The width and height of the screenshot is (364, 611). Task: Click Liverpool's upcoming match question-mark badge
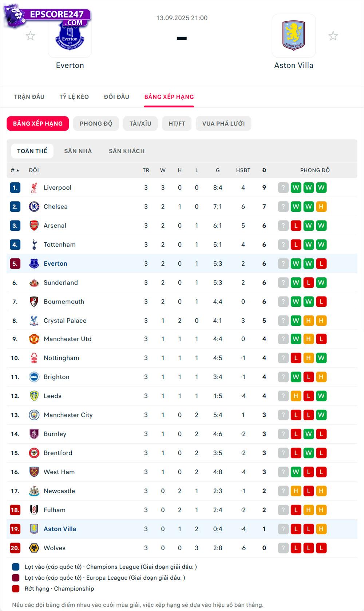click(283, 188)
